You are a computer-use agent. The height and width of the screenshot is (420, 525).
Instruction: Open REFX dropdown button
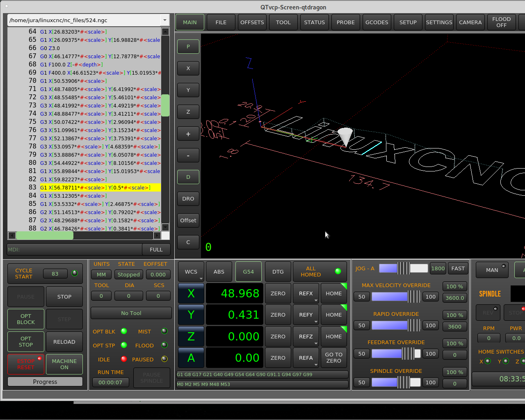tap(306, 293)
